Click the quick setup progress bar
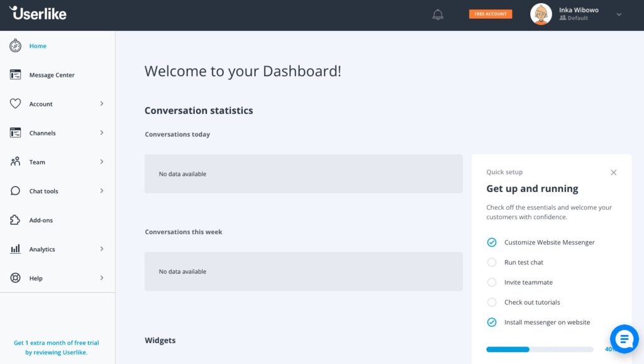This screenshot has height=364, width=644. point(540,349)
